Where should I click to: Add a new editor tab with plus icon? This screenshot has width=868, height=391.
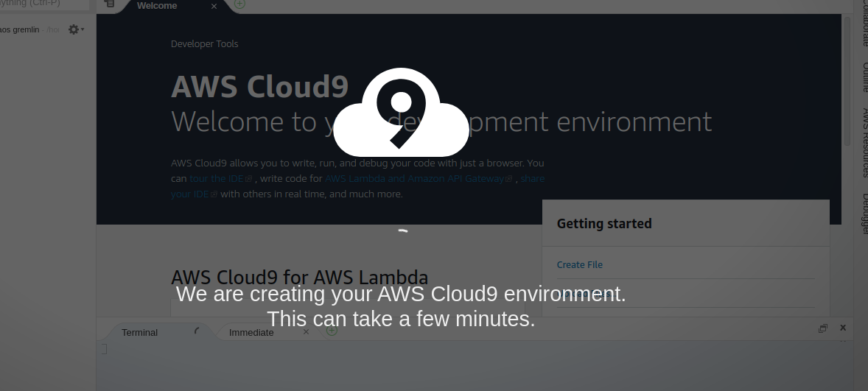(239, 4)
